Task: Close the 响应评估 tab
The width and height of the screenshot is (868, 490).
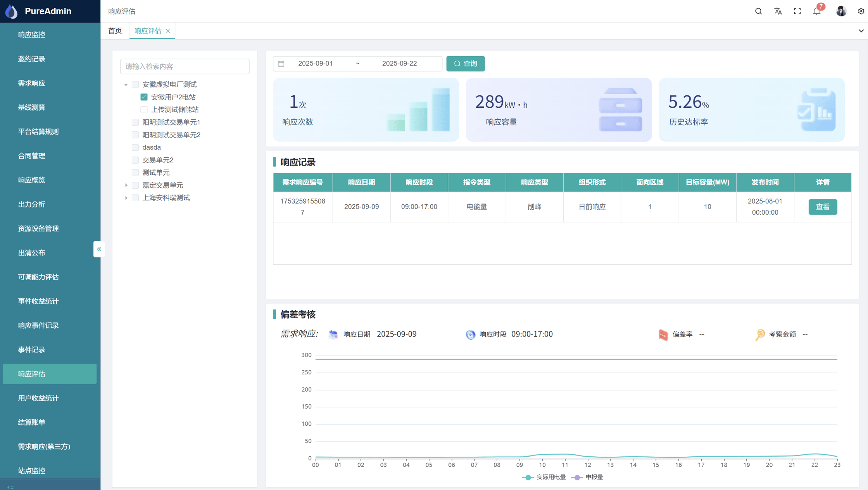Action: click(x=168, y=31)
